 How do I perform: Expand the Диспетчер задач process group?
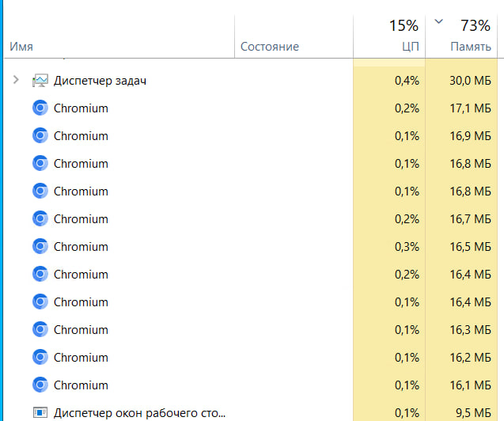point(16,81)
